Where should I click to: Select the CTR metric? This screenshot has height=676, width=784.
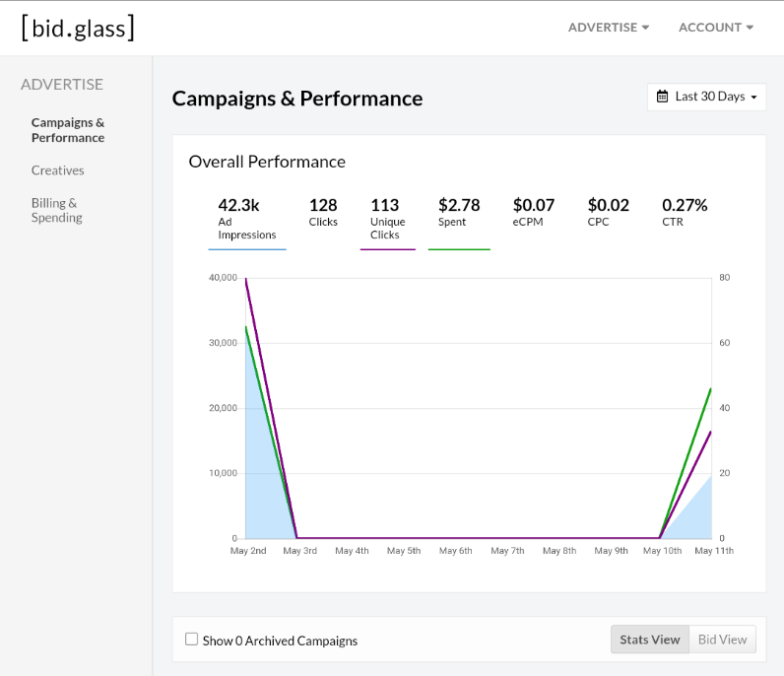pos(684,212)
